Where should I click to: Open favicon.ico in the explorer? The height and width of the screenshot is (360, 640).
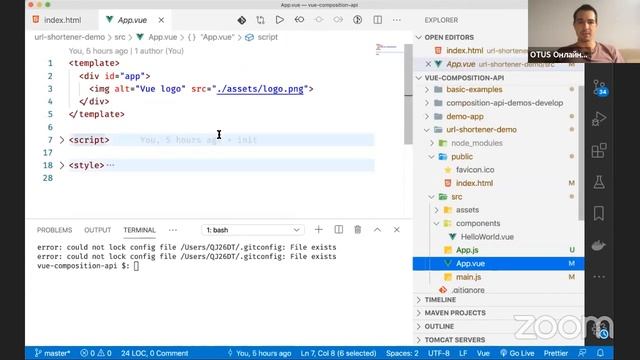(475, 170)
